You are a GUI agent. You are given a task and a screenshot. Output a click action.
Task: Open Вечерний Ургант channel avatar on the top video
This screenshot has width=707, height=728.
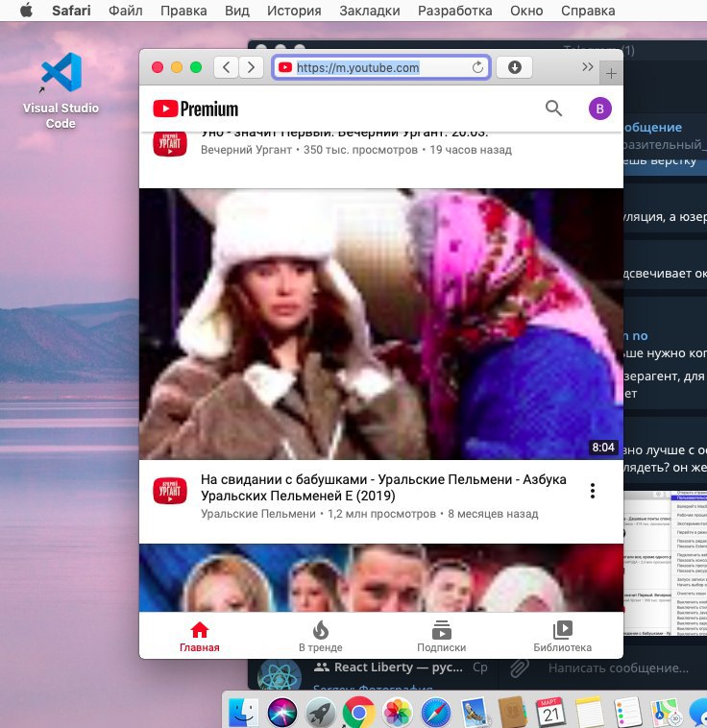(170, 143)
